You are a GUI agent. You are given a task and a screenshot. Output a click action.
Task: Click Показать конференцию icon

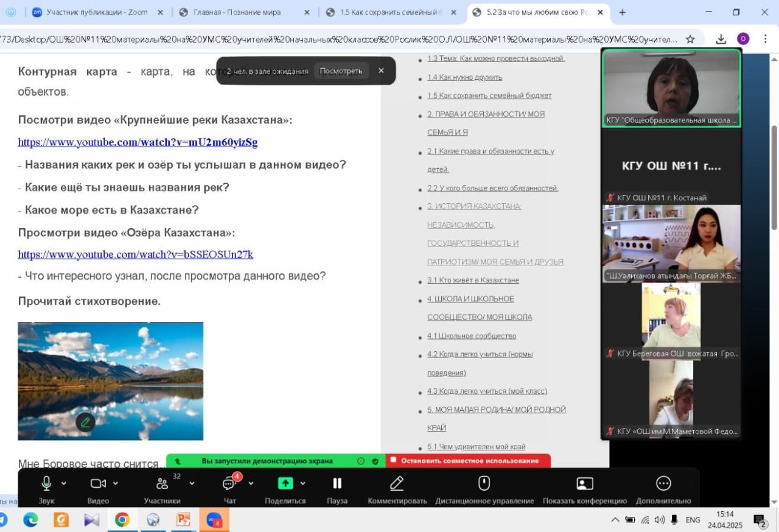click(584, 483)
